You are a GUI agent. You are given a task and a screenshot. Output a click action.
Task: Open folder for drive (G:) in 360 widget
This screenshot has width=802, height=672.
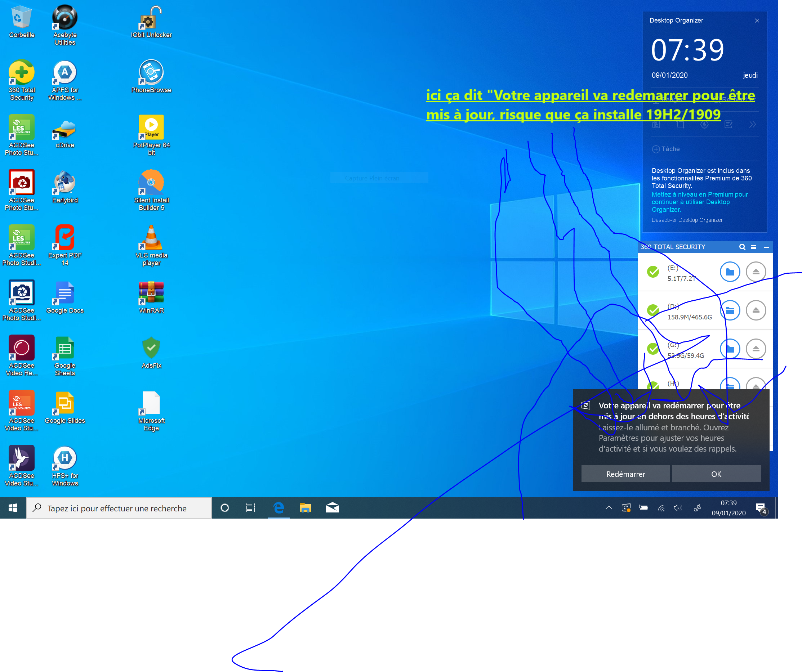point(730,349)
